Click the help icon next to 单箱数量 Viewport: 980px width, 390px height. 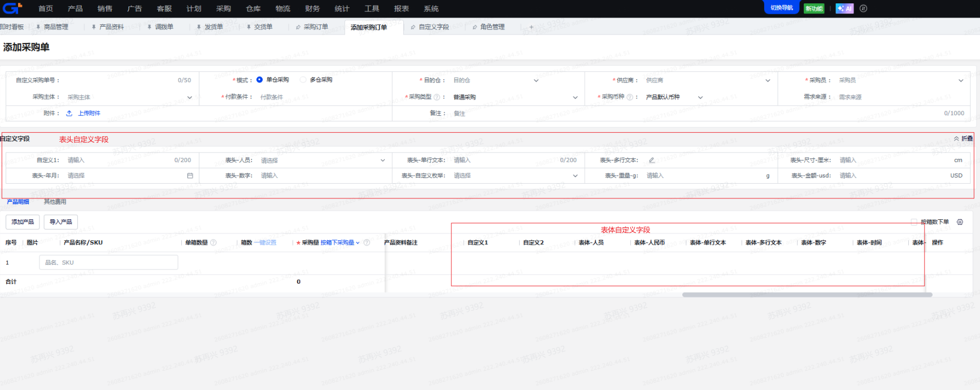(214, 242)
